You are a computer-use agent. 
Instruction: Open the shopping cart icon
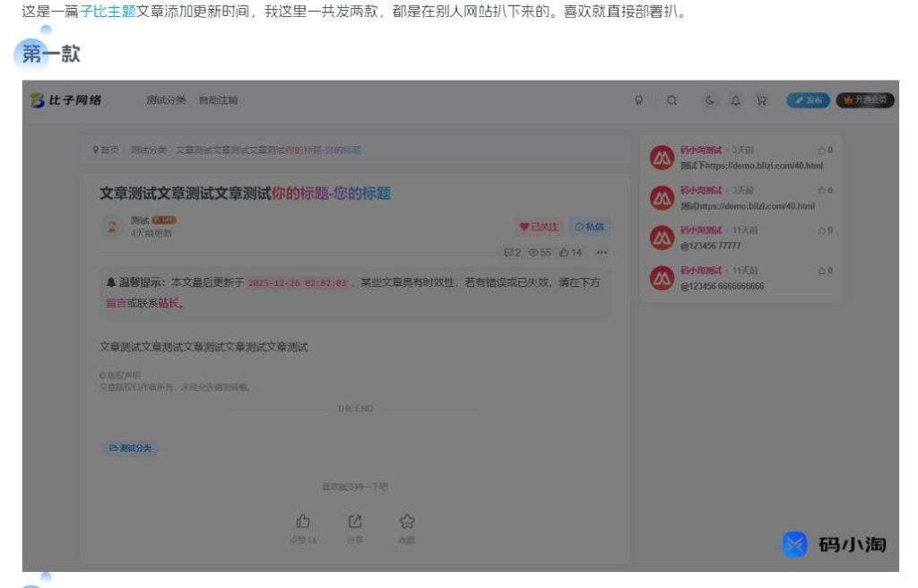[x=762, y=99]
